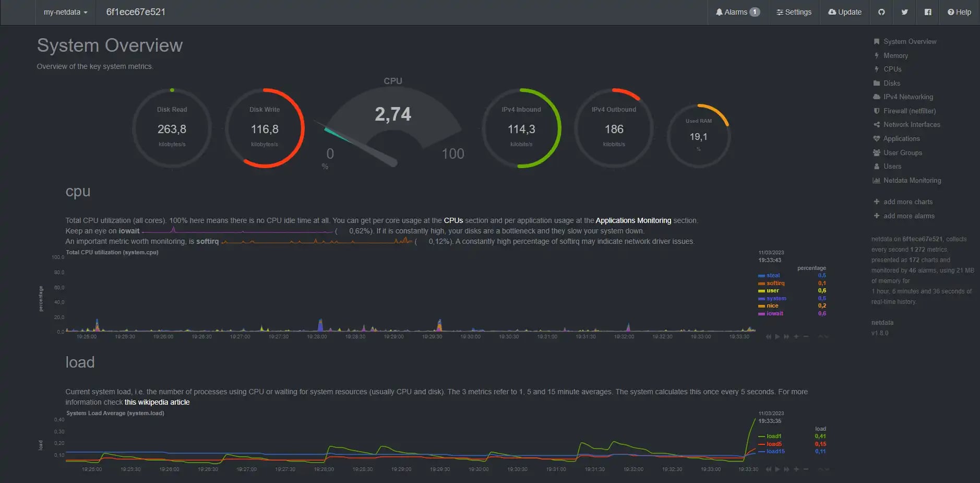Follow the 'this wikipedia article' link
The image size is (980, 483).
[157, 403]
